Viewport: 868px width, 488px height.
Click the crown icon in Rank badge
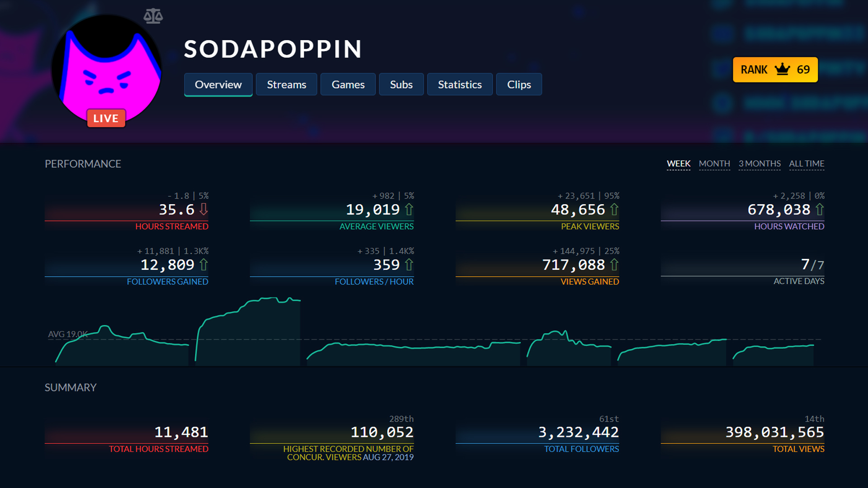[782, 70]
